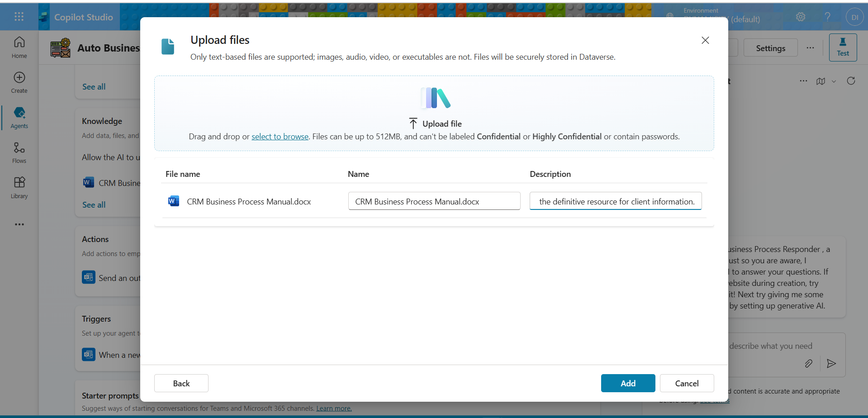Open Library in the left sidebar

(19, 188)
